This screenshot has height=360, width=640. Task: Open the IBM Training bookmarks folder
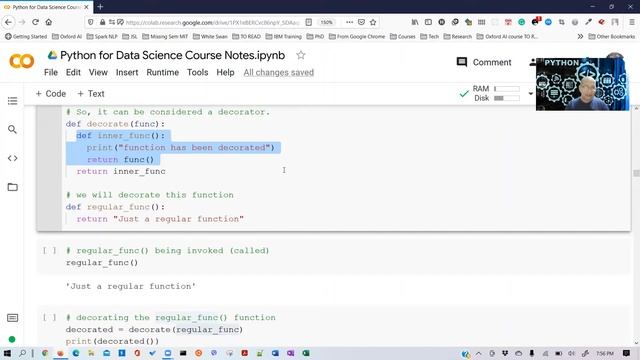284,36
